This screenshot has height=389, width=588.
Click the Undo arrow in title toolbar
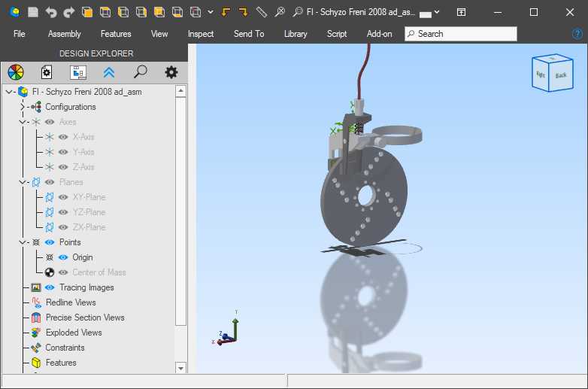pos(51,12)
